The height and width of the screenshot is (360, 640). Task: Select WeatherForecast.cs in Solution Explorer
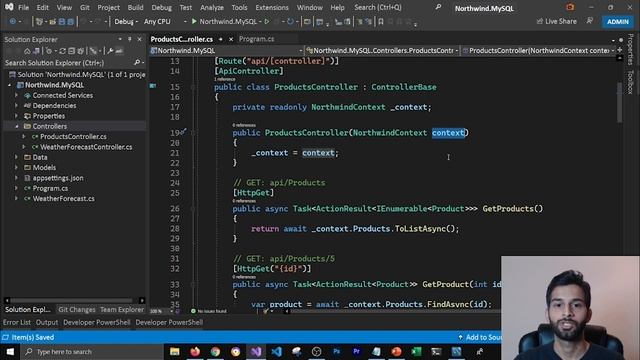(63, 198)
